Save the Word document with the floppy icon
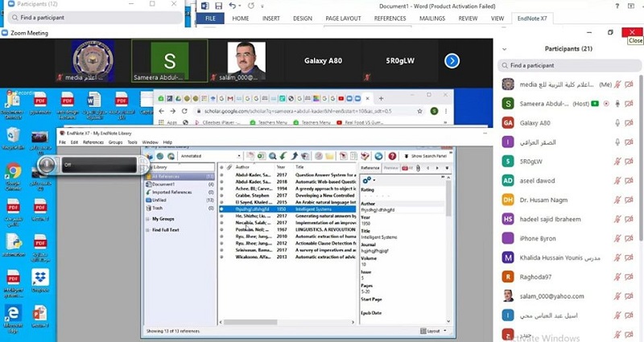 point(218,6)
